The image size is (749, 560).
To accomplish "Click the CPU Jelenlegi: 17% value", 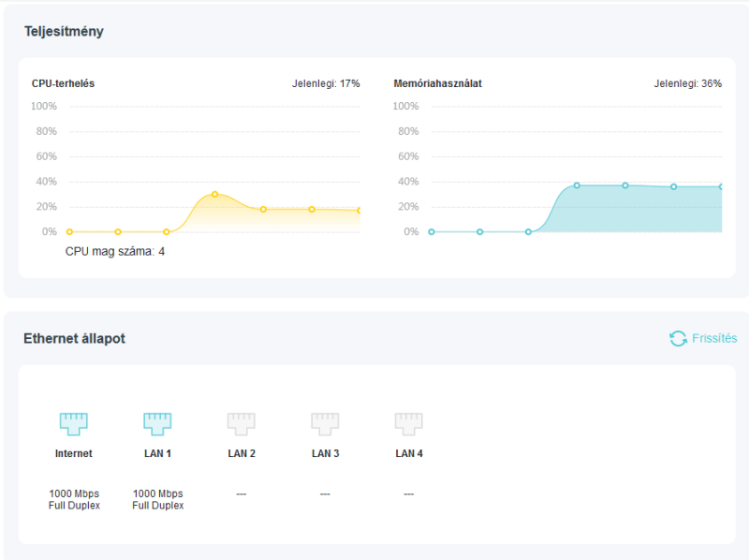I will 326,83.
